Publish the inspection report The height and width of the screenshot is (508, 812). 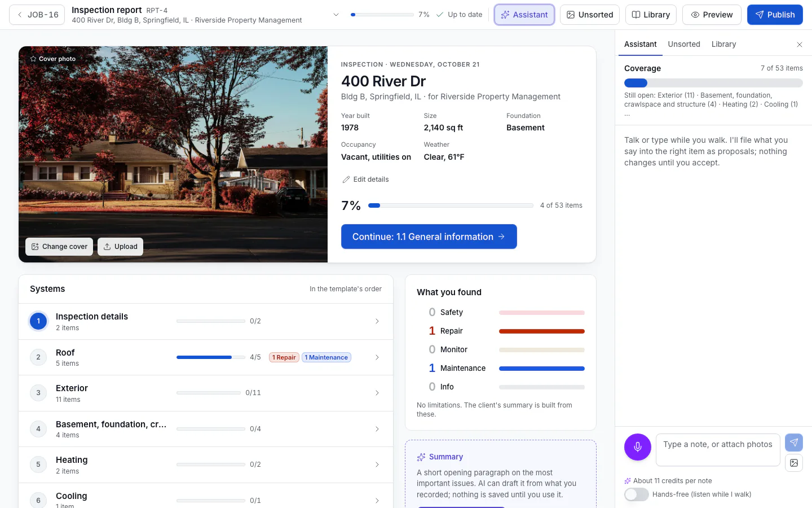pos(775,15)
